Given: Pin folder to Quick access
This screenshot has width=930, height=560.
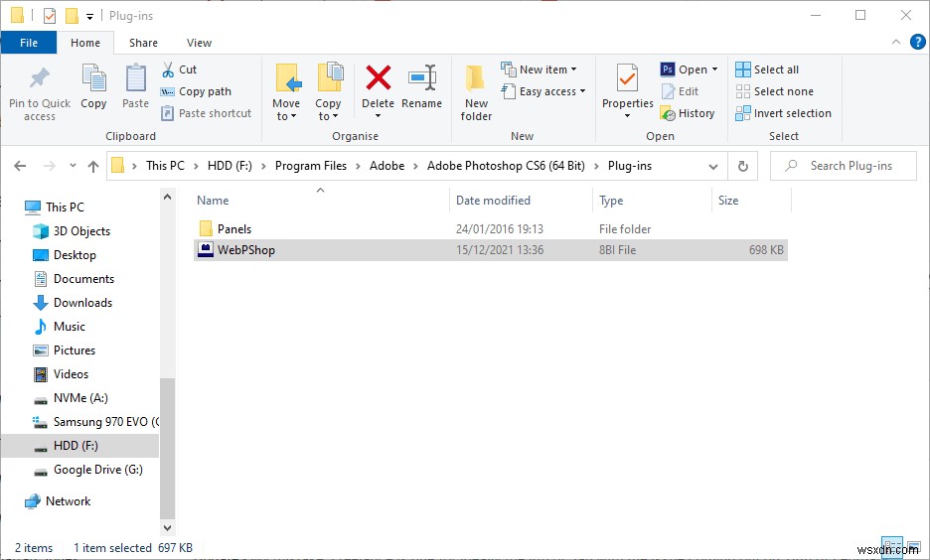Looking at the screenshot, I should pos(39,93).
